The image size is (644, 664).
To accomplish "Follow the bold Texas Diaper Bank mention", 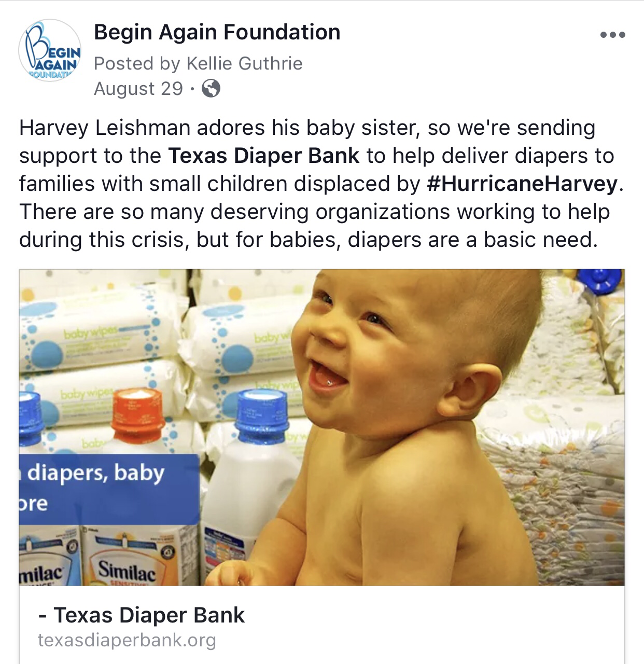I will pos(263,156).
